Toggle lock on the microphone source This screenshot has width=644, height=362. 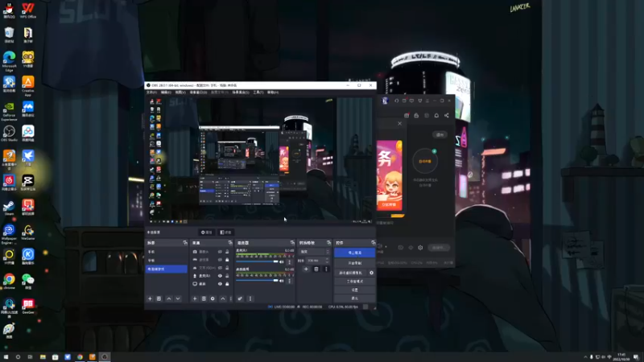(227, 276)
